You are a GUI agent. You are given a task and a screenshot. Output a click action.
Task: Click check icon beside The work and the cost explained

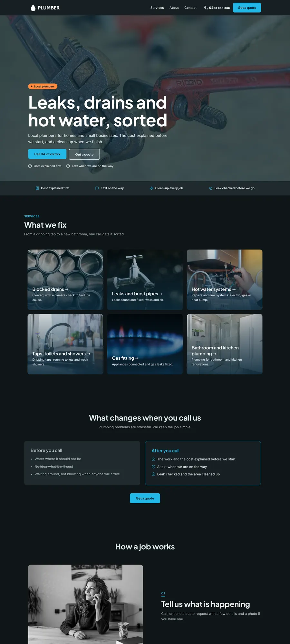point(153,459)
